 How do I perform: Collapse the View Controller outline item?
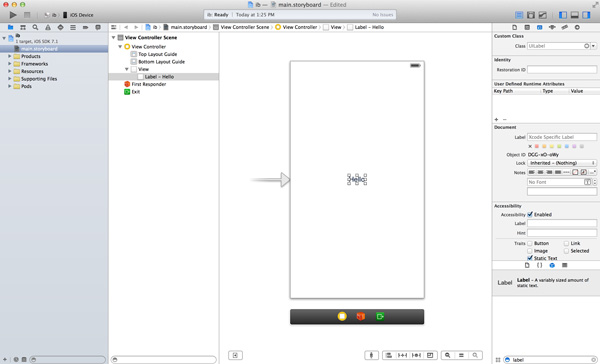pos(120,46)
